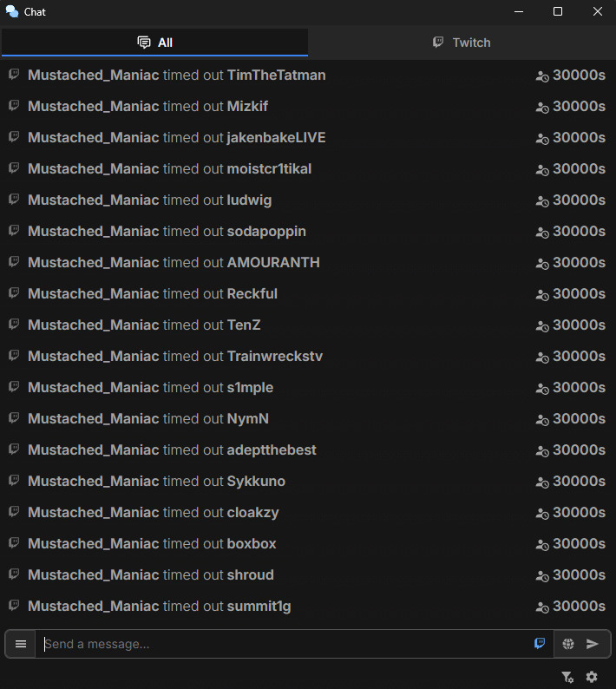Image resolution: width=616 pixels, height=689 pixels.
Task: Click the username moistcr1tikal
Action: click(x=269, y=168)
